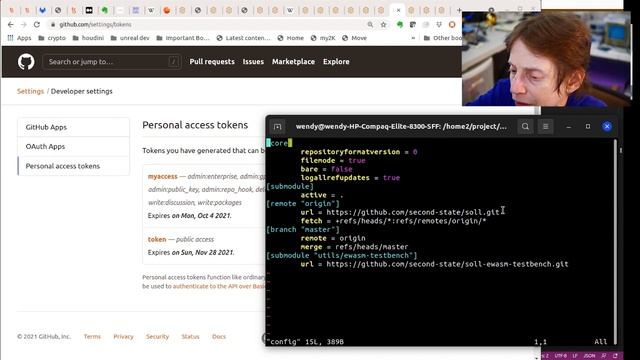Open the Important Bo... bookmarks folder
The image size is (640, 360).
(182, 38)
